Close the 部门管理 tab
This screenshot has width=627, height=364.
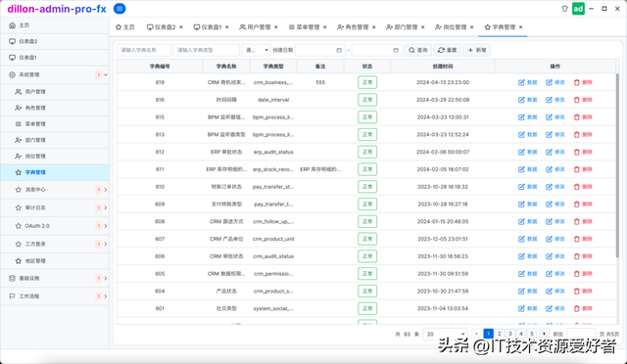(422, 27)
